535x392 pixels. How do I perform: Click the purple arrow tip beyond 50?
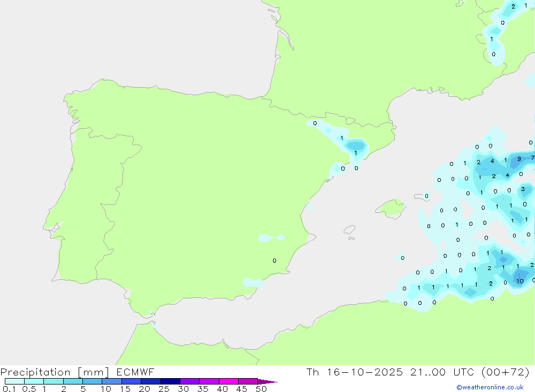267,382
